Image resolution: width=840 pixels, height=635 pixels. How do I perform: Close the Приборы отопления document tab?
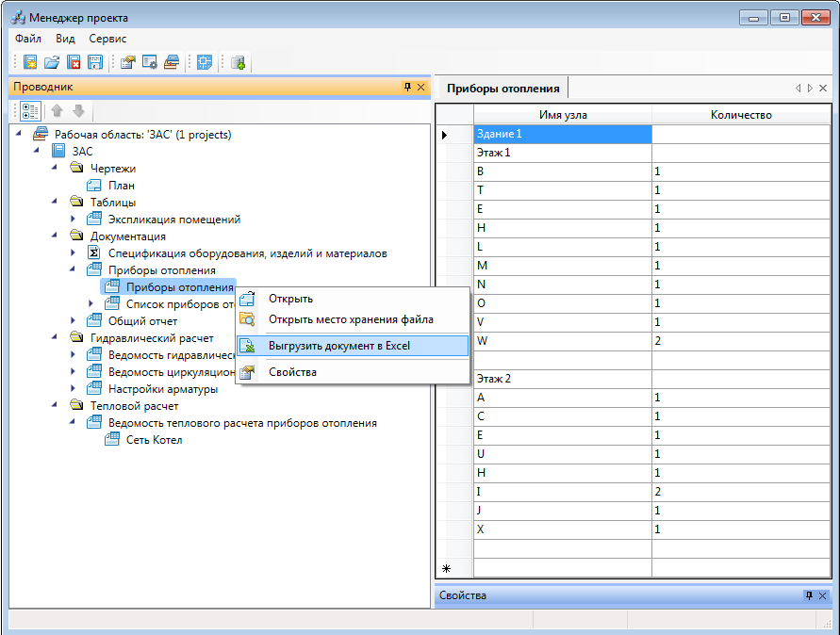pos(823,88)
